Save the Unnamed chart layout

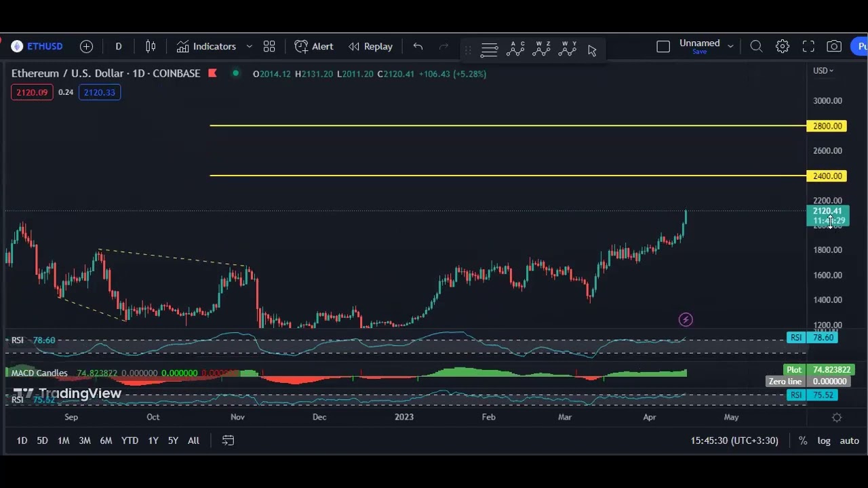pyautogui.click(x=699, y=52)
